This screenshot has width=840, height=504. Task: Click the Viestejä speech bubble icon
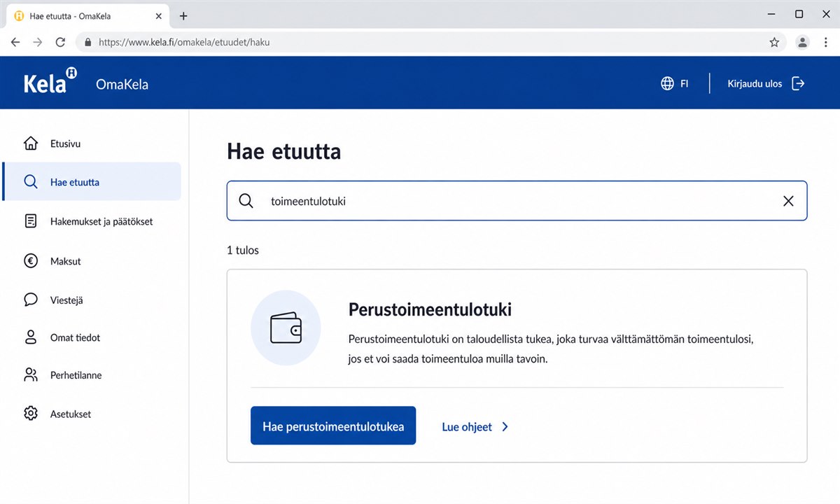pos(31,300)
